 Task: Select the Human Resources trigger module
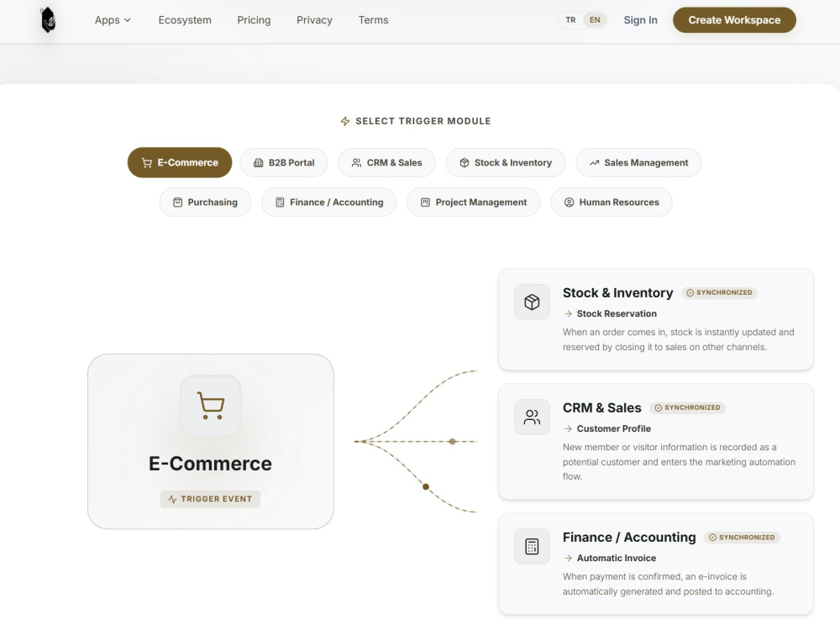(x=612, y=202)
